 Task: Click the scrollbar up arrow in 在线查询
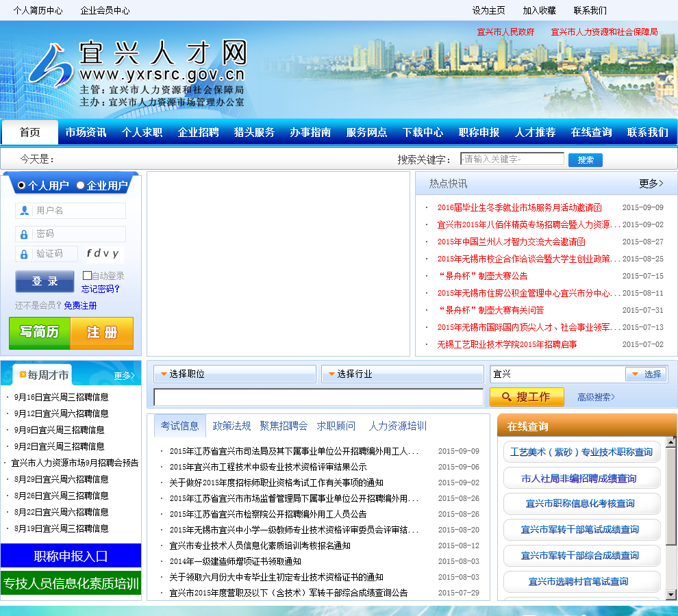click(671, 443)
